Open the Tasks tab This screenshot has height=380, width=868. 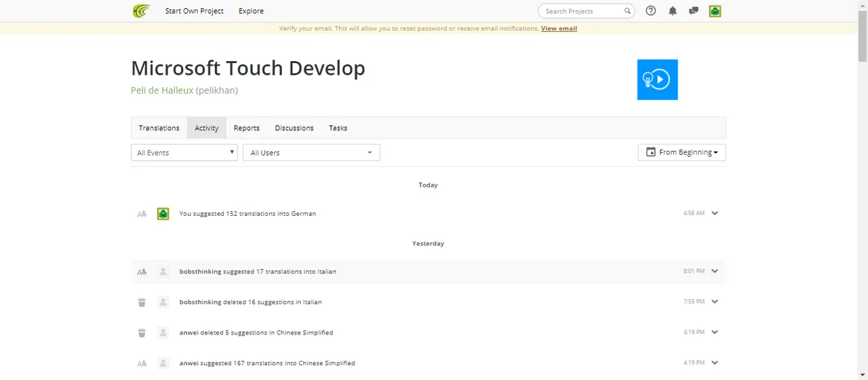338,128
